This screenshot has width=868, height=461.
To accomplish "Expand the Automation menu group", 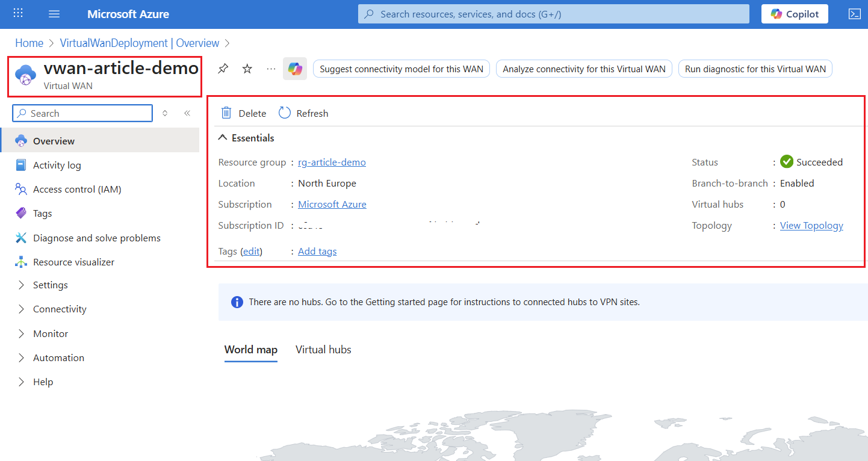I will [22, 357].
